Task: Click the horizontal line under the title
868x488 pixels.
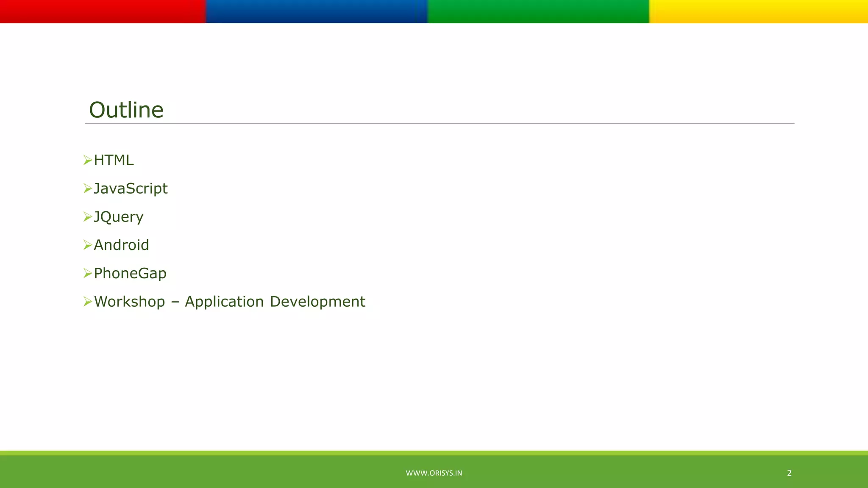Action: tap(440, 124)
